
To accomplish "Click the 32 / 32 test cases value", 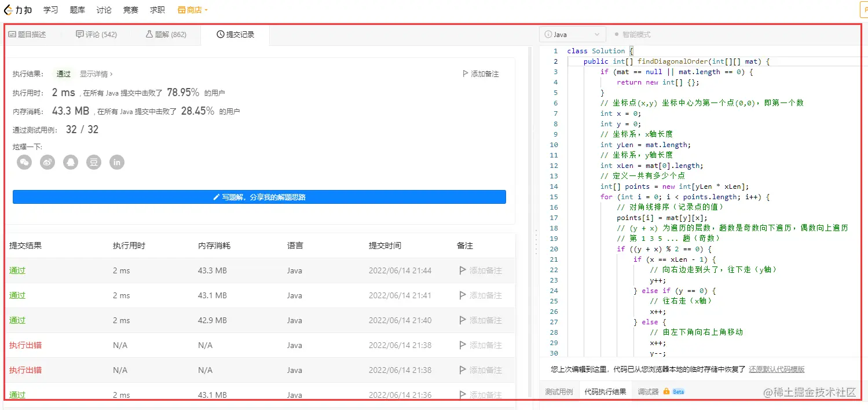I will click(82, 130).
